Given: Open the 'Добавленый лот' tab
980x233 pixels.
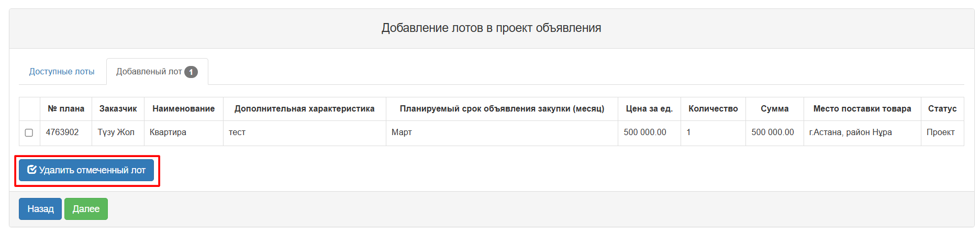Looking at the screenshot, I should coord(149,72).
